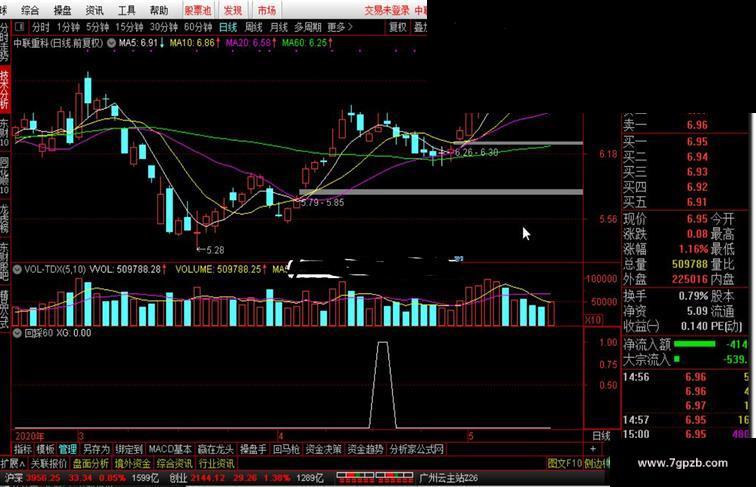
Task: Click the 复权 button
Action: [398, 27]
